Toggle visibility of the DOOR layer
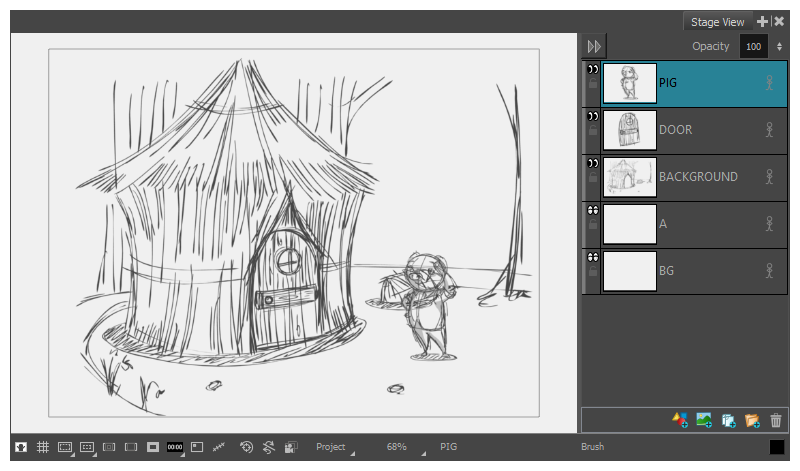The width and height of the screenshot is (800, 471). 592,117
